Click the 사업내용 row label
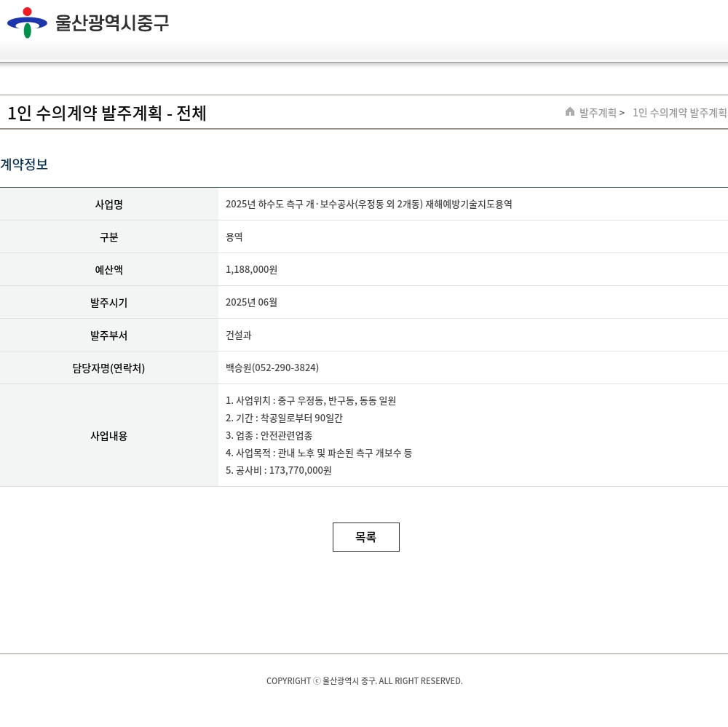This screenshot has height=727, width=728. pyautogui.click(x=109, y=436)
